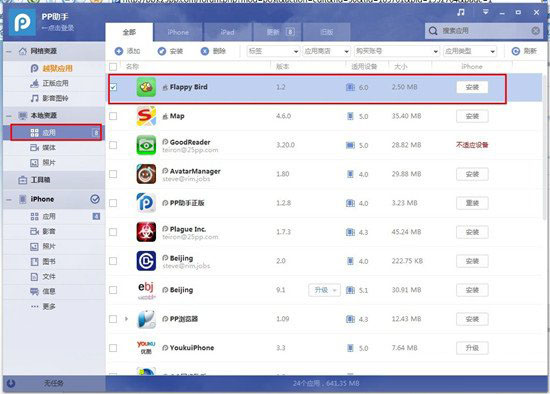The width and height of the screenshot is (550, 394).
Task: Switch to the iPhone tab
Action: pos(178,32)
